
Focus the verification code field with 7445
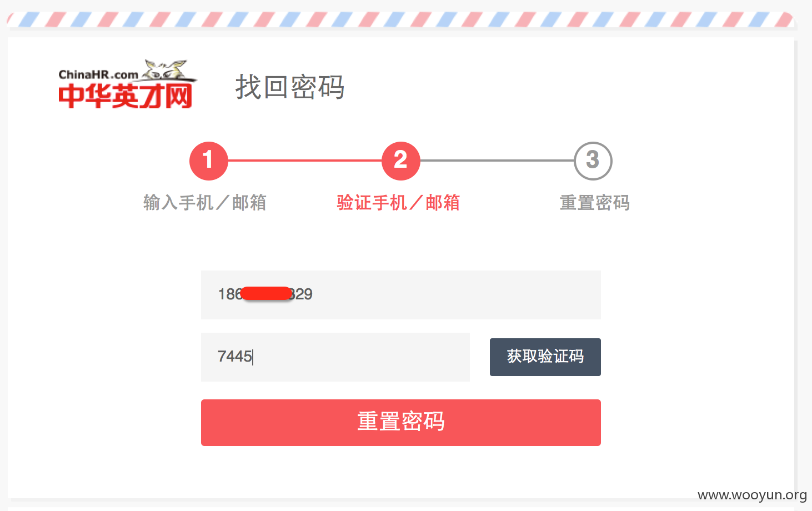click(335, 357)
